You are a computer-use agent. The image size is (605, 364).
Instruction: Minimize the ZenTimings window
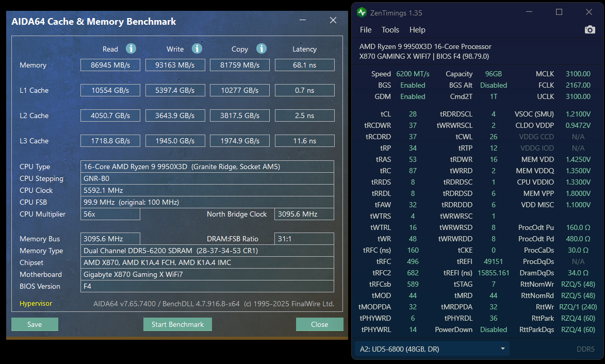(529, 12)
